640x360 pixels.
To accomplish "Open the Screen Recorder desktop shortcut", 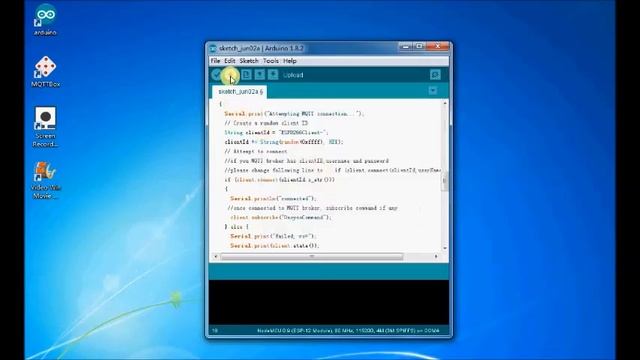I will tap(45, 127).
